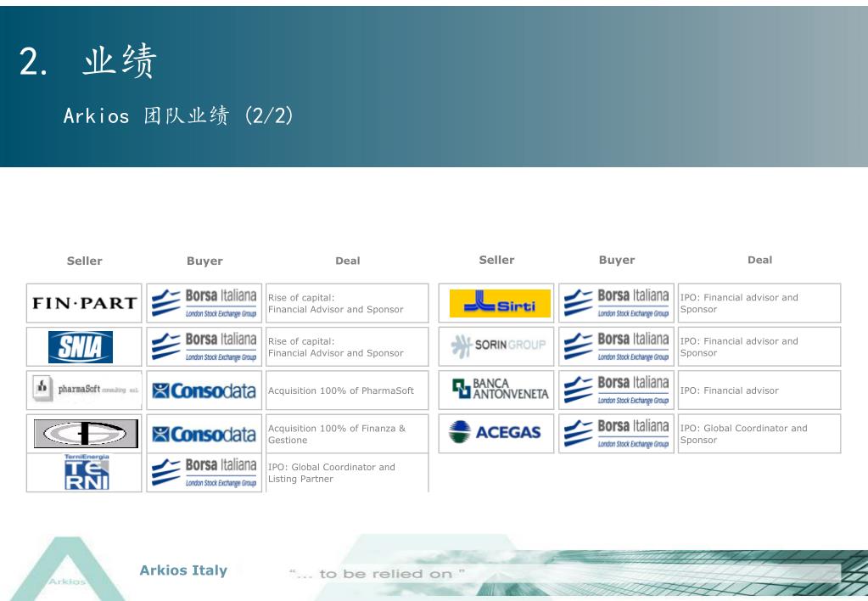Image resolution: width=868 pixels, height=601 pixels.
Task: Select the SNIA seller logo
Action: click(x=81, y=346)
